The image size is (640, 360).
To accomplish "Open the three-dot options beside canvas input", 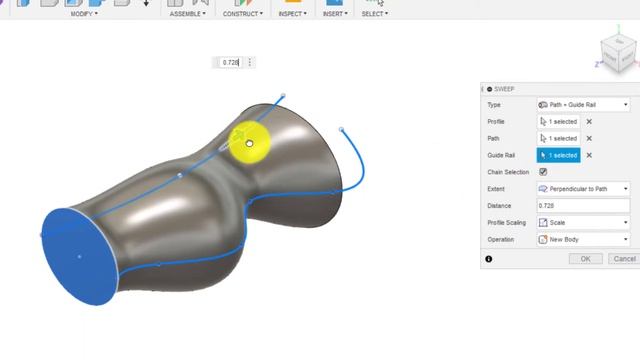I will (x=250, y=62).
